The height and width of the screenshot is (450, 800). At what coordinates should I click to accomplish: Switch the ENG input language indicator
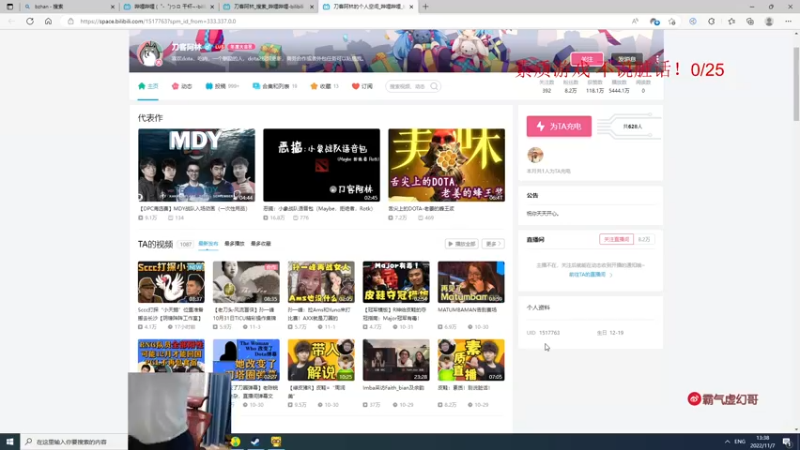740,441
